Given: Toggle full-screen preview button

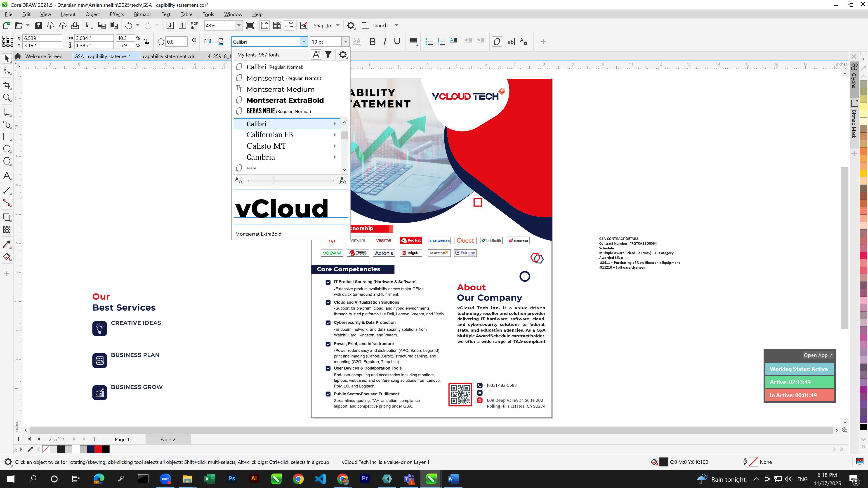Looking at the screenshot, I should [x=250, y=25].
